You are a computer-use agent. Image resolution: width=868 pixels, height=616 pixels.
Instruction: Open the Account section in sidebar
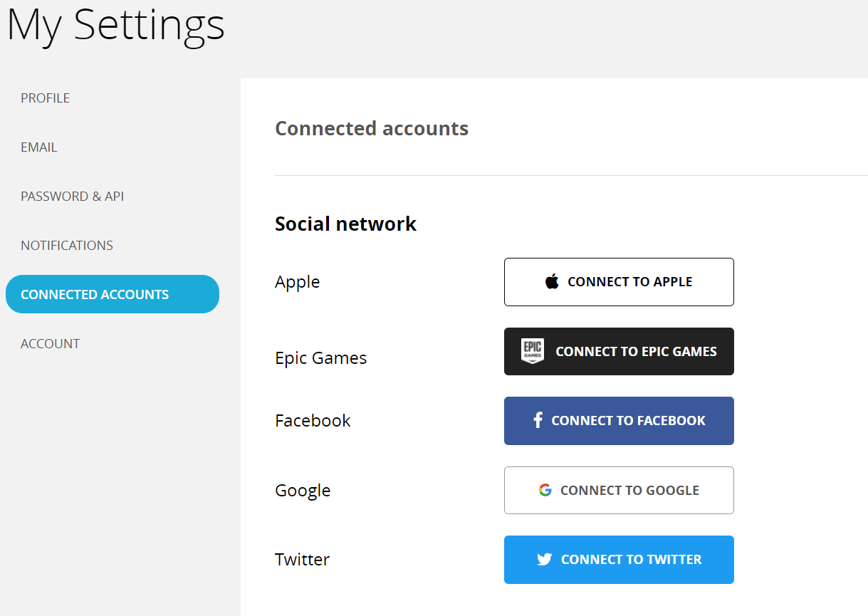51,344
